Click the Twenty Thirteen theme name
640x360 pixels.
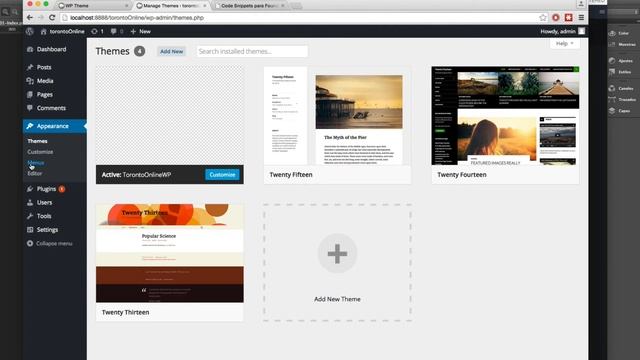(x=125, y=312)
